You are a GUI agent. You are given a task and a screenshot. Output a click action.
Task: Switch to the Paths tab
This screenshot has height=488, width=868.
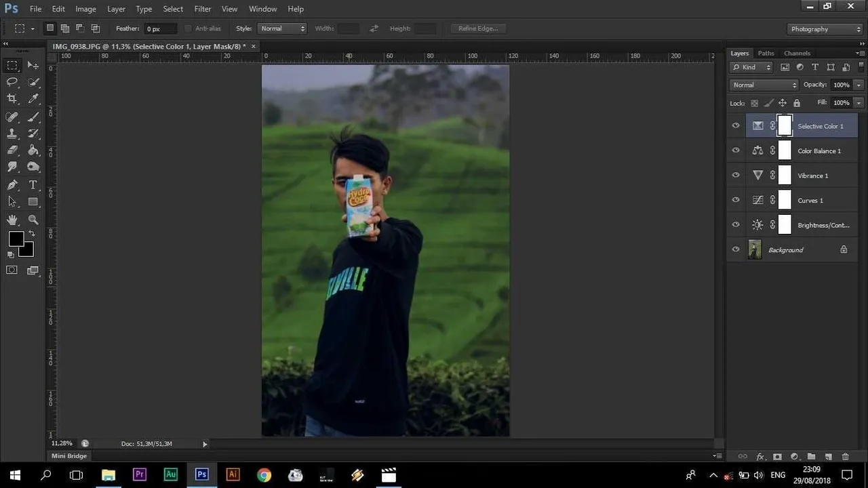pyautogui.click(x=766, y=53)
